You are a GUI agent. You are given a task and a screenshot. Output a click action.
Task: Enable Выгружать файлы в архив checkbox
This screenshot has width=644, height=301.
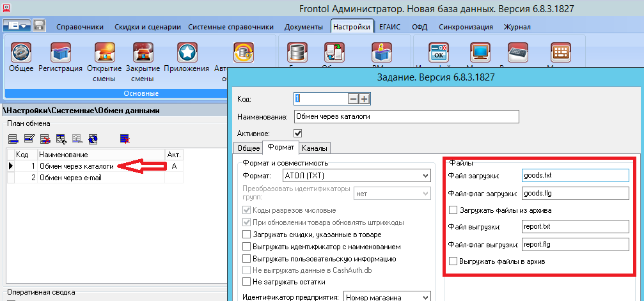pyautogui.click(x=453, y=261)
